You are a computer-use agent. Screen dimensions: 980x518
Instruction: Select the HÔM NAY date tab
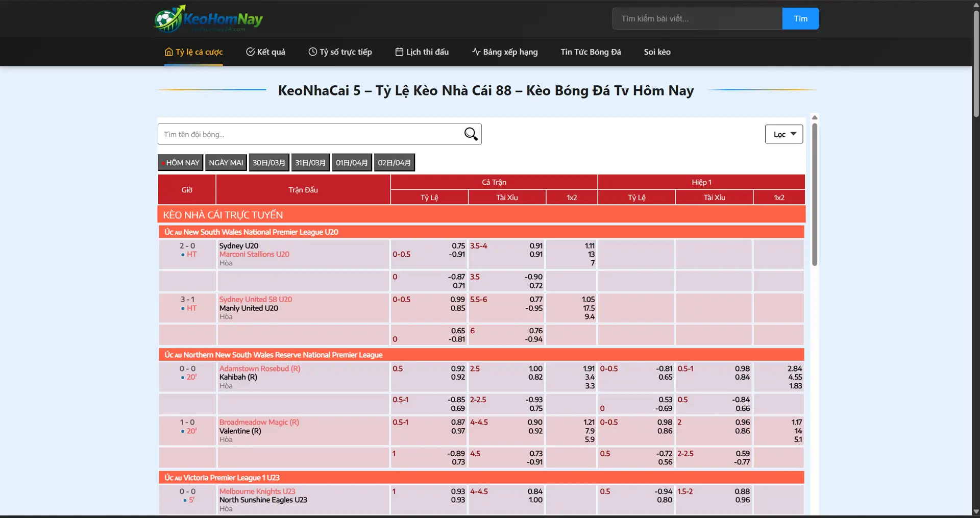click(180, 163)
